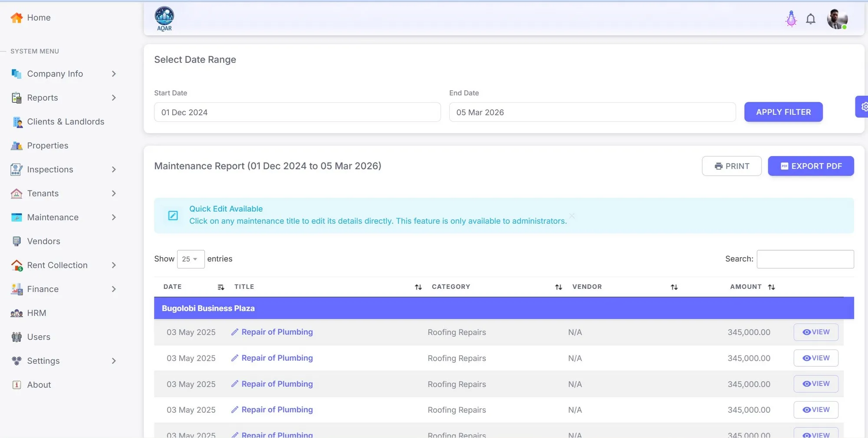Sort table by Category column arrows
The height and width of the screenshot is (438, 868).
pyautogui.click(x=559, y=287)
